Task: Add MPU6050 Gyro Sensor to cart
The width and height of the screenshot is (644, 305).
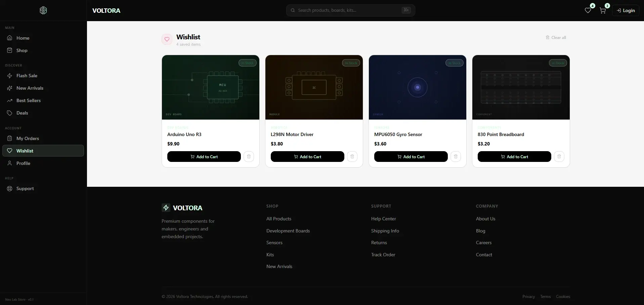Action: (x=411, y=157)
